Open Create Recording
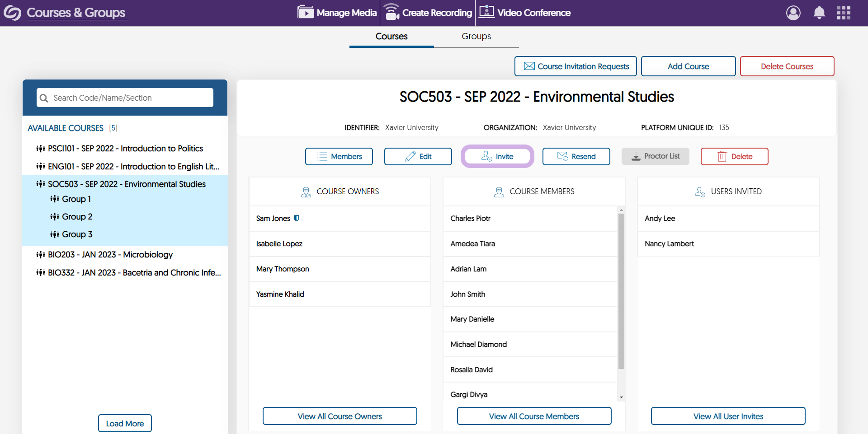Viewport: 868px width, 434px height. (428, 13)
